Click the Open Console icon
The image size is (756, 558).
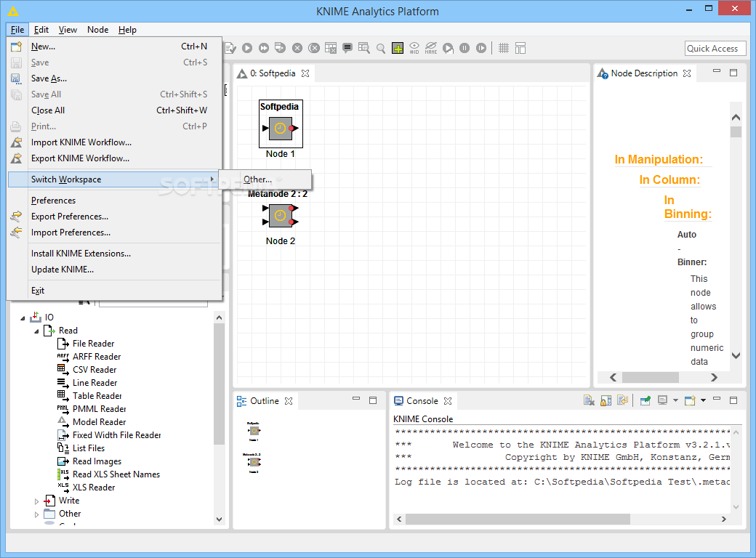point(690,400)
